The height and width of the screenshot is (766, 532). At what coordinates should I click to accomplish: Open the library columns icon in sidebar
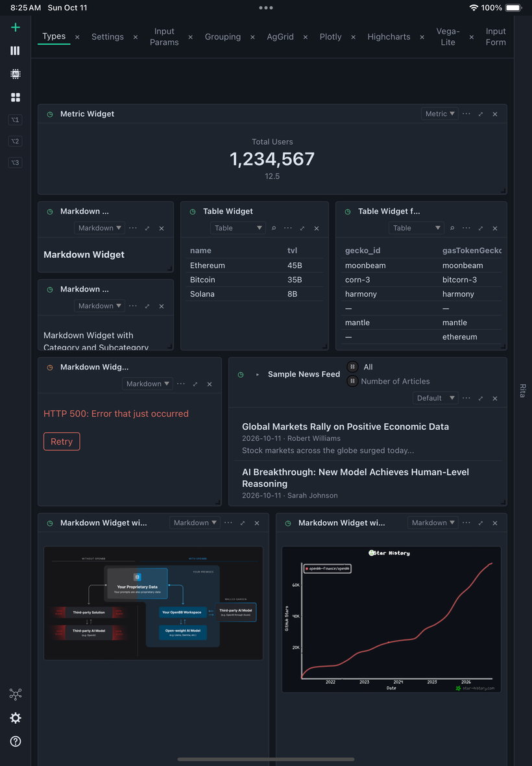pyautogui.click(x=16, y=51)
